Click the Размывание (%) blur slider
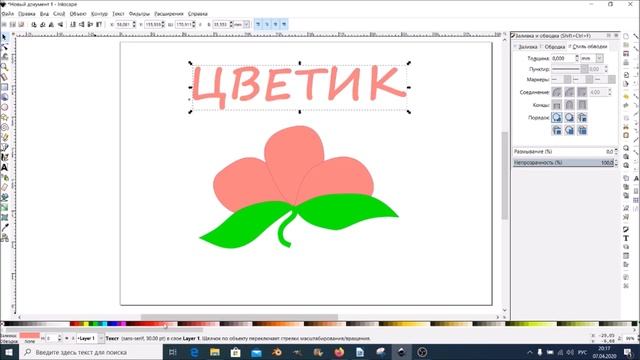Screen dimensions: 640x360 tap(563, 152)
